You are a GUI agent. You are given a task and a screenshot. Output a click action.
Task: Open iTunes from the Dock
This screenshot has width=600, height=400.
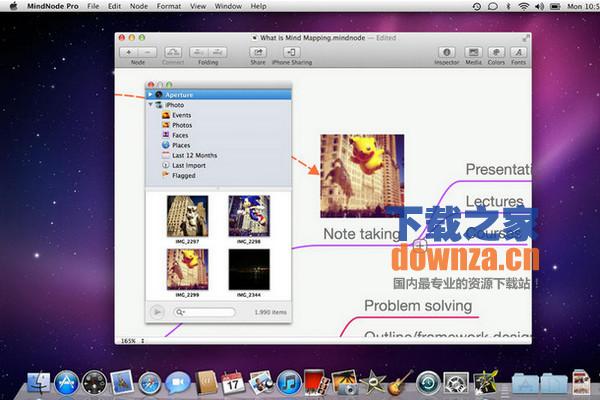tap(289, 383)
